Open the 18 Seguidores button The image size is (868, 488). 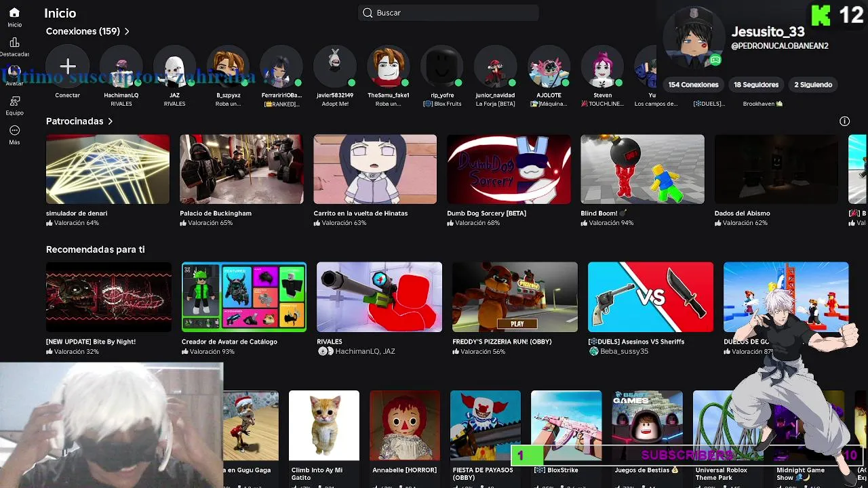click(756, 85)
